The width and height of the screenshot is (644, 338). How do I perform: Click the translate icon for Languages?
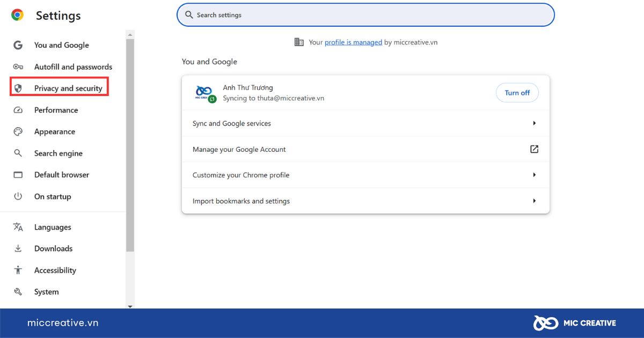click(18, 227)
